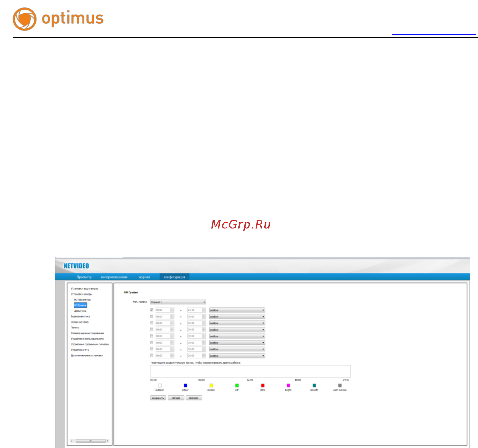The width and height of the screenshot is (478, 448).
Task: Open the seventh row outdoor mode dropdown
Action: pyautogui.click(x=237, y=349)
